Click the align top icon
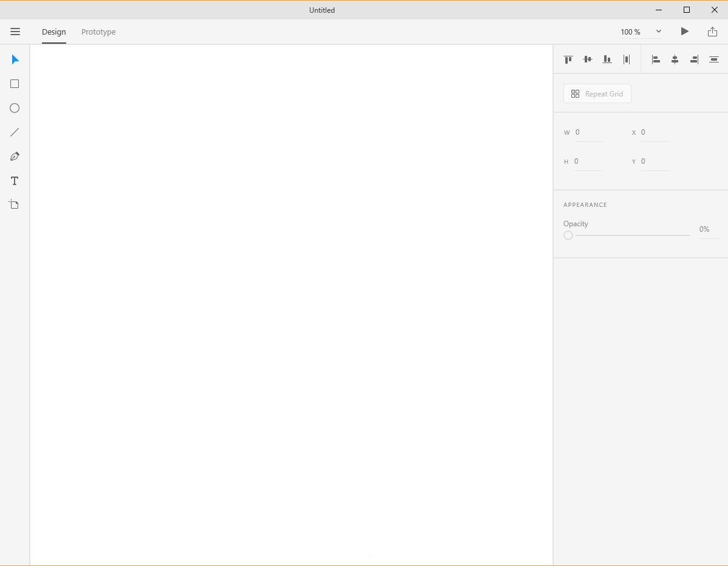This screenshot has width=728, height=566. tap(568, 59)
